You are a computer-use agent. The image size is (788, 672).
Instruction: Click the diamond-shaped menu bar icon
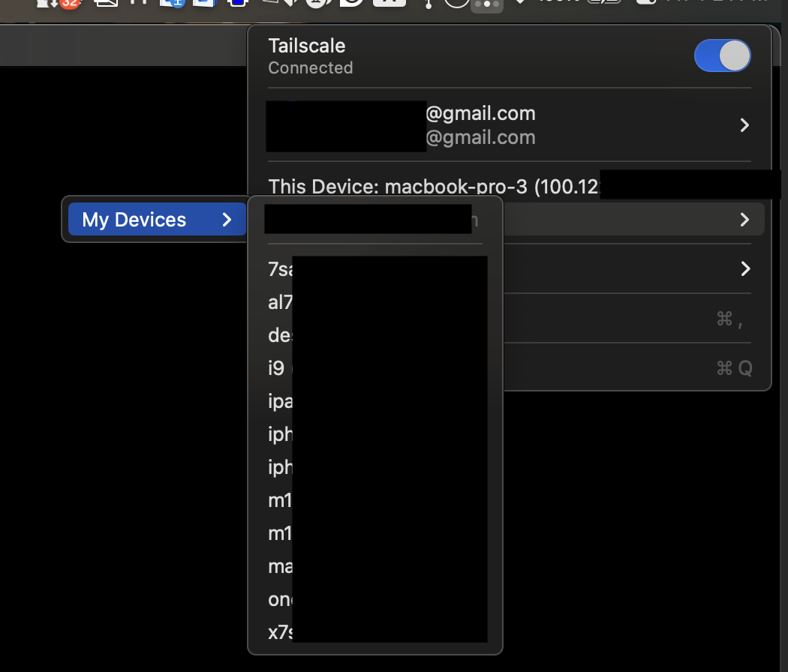point(521,5)
